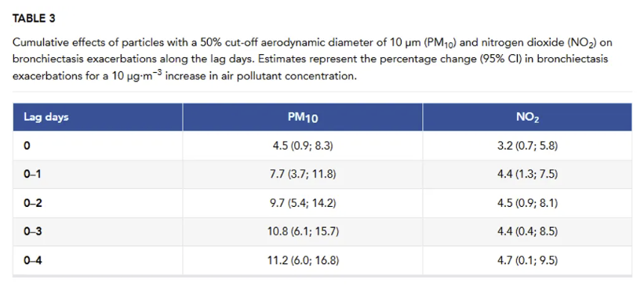This screenshot has width=644, height=286.
Task: Click the 0–1 lag days row label
Action: click(32, 175)
